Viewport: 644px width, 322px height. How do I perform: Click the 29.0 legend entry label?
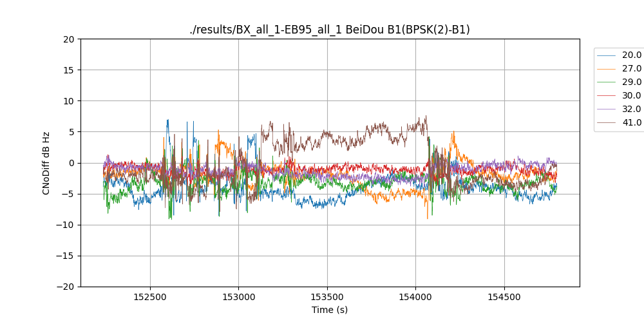click(631, 82)
